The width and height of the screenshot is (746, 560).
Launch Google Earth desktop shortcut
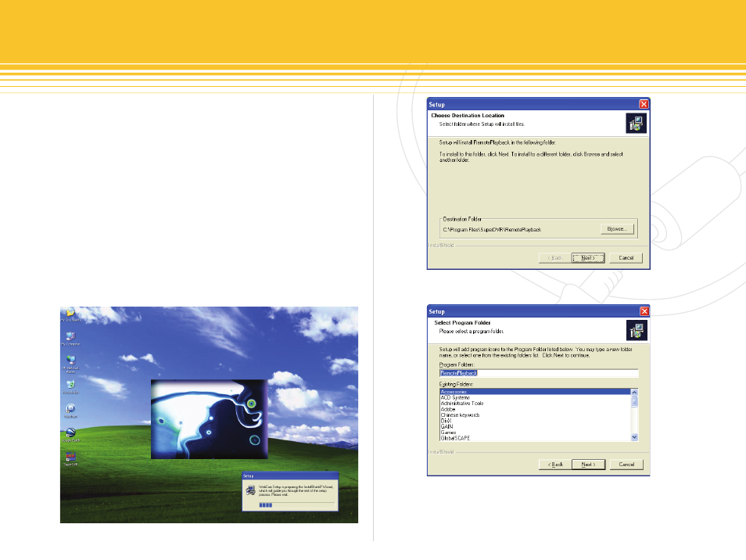point(70,434)
